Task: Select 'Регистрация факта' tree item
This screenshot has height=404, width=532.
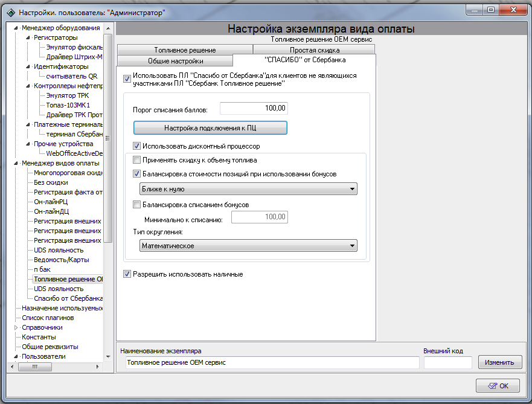Action: (x=68, y=192)
